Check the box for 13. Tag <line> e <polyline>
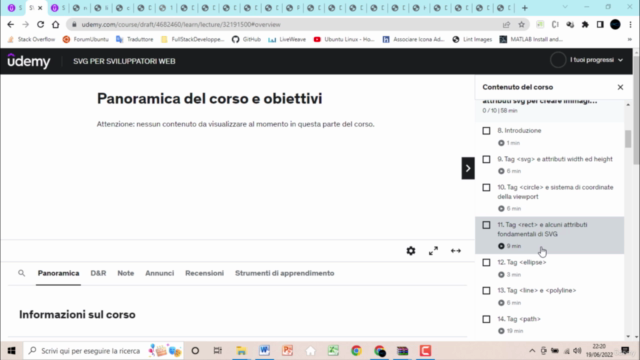Screen dimensions: 640x360 486,291
